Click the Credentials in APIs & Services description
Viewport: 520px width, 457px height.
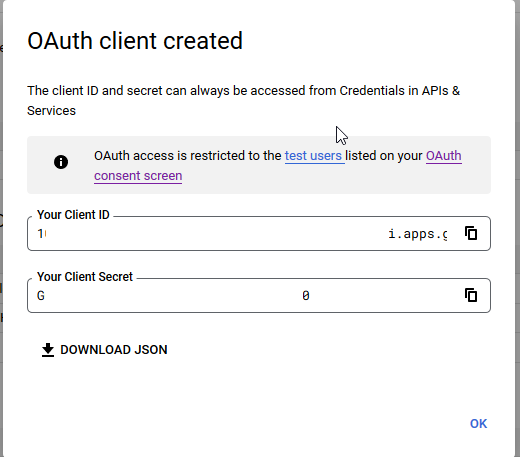tap(244, 100)
